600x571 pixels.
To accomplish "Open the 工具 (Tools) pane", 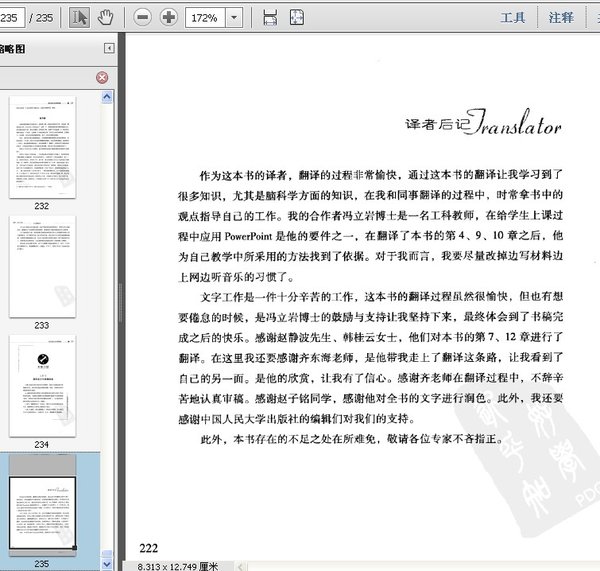I will 512,18.
